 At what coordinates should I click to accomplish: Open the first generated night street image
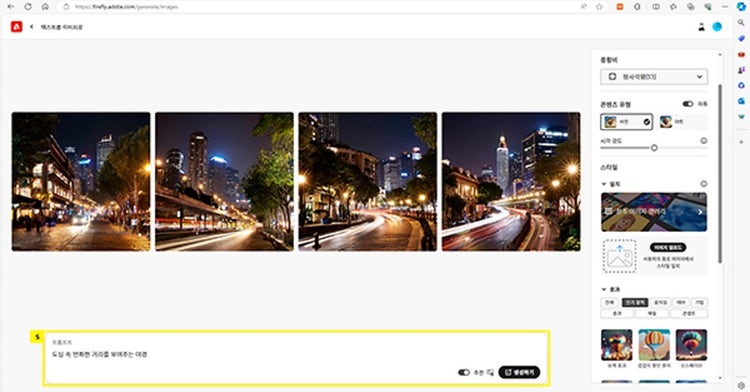point(81,182)
